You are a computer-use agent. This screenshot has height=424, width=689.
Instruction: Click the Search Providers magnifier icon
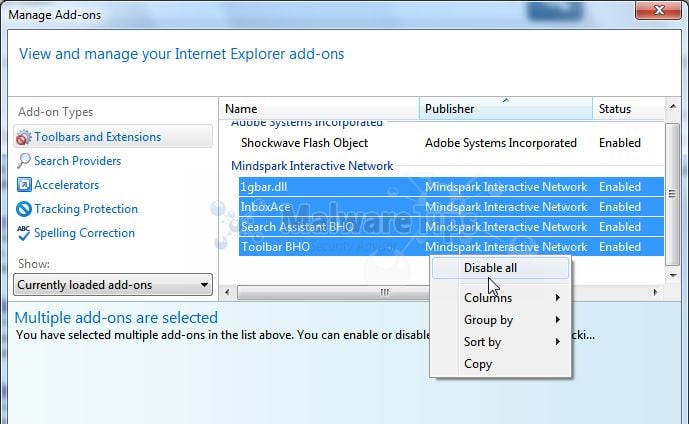24,161
